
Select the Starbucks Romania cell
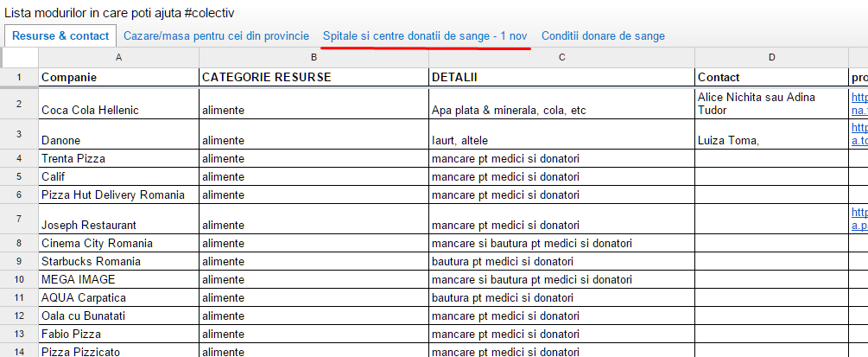118,261
